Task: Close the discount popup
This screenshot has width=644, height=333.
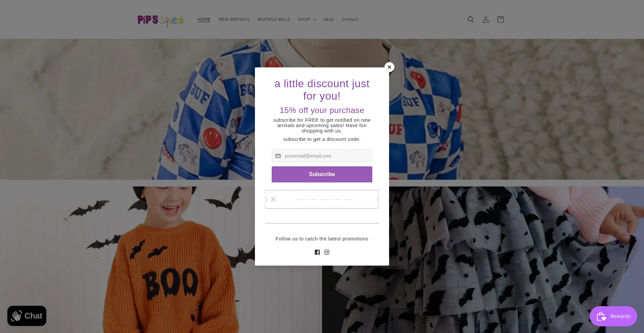Action: [389, 67]
